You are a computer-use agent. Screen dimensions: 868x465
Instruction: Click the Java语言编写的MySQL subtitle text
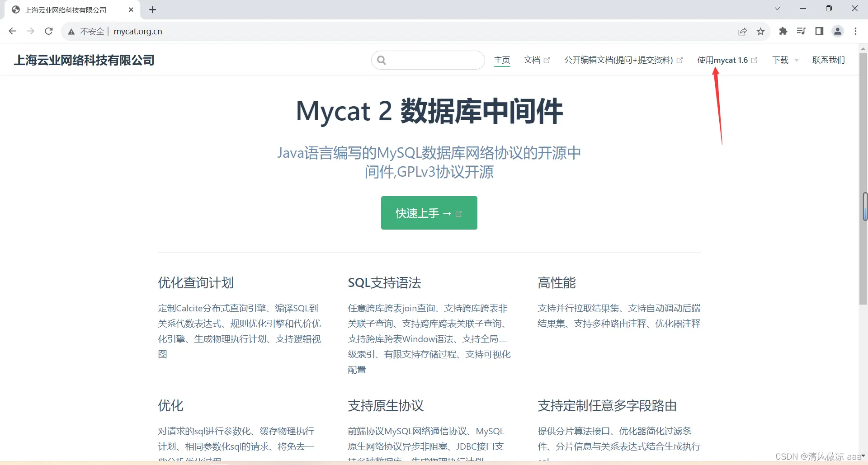[x=429, y=162]
